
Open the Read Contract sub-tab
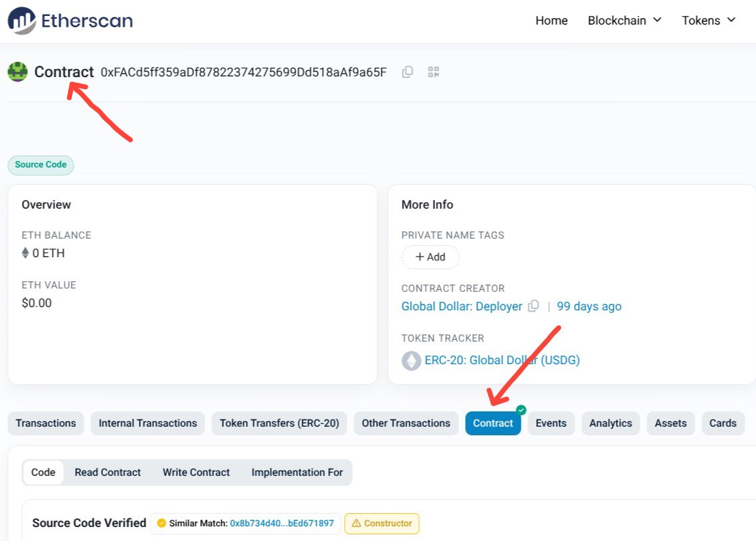pyautogui.click(x=108, y=473)
